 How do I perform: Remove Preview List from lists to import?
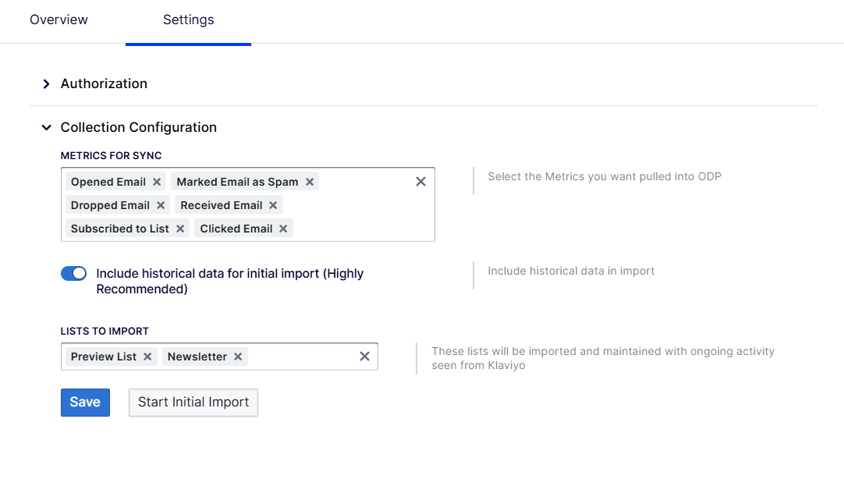(x=147, y=357)
